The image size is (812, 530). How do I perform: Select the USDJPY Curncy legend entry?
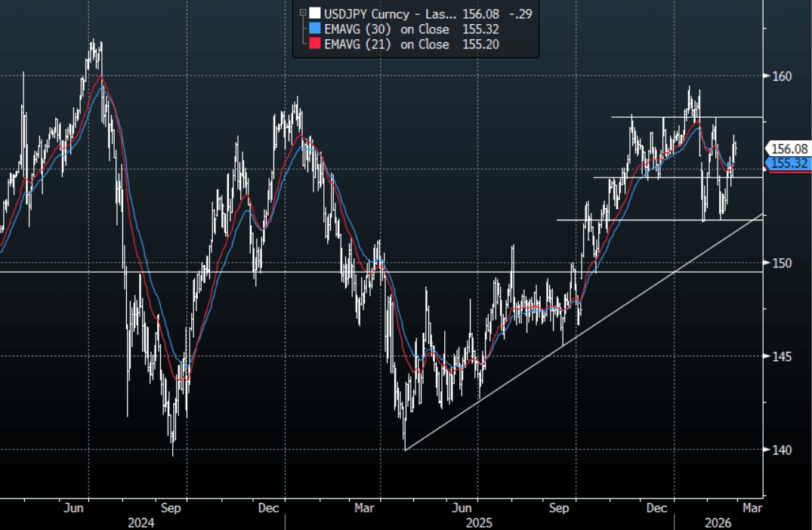390,14
